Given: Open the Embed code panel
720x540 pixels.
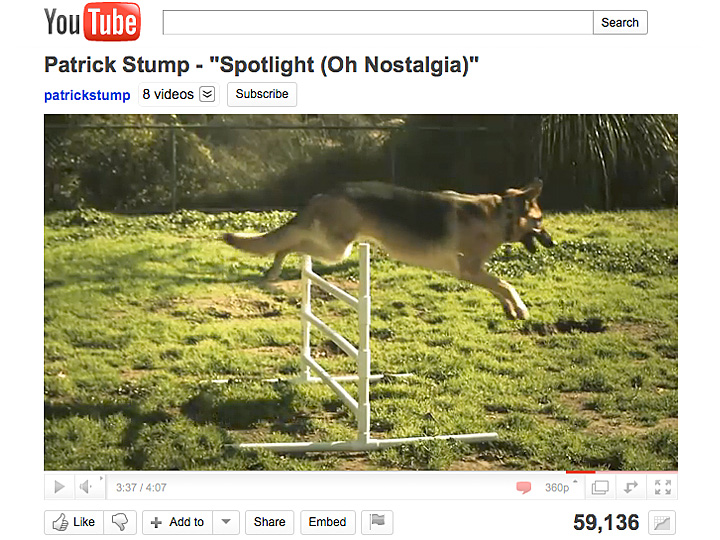Looking at the screenshot, I should 327,522.
